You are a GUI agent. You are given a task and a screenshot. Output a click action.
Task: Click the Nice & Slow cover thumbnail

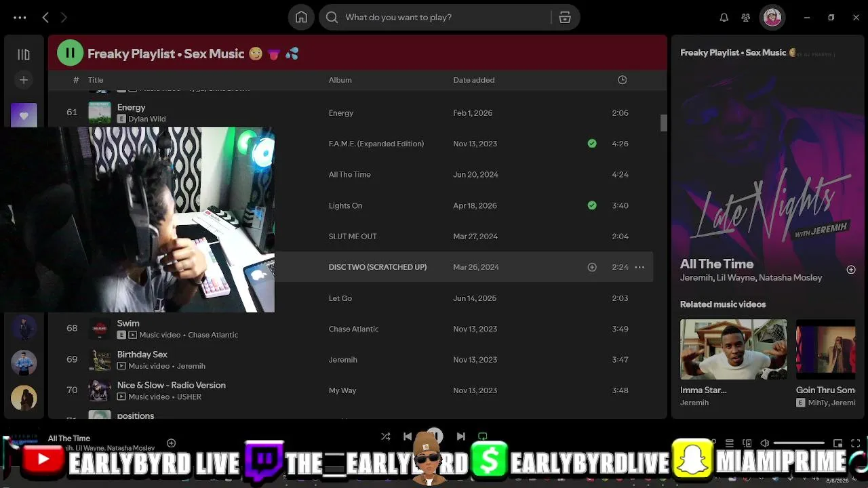[100, 390]
